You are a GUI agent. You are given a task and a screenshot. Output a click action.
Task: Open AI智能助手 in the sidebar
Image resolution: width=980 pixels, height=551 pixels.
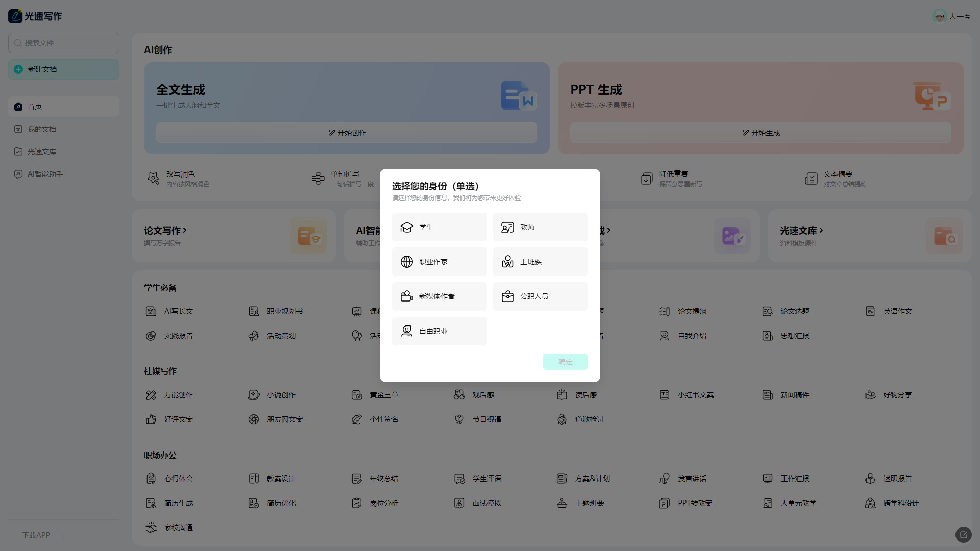coord(45,174)
